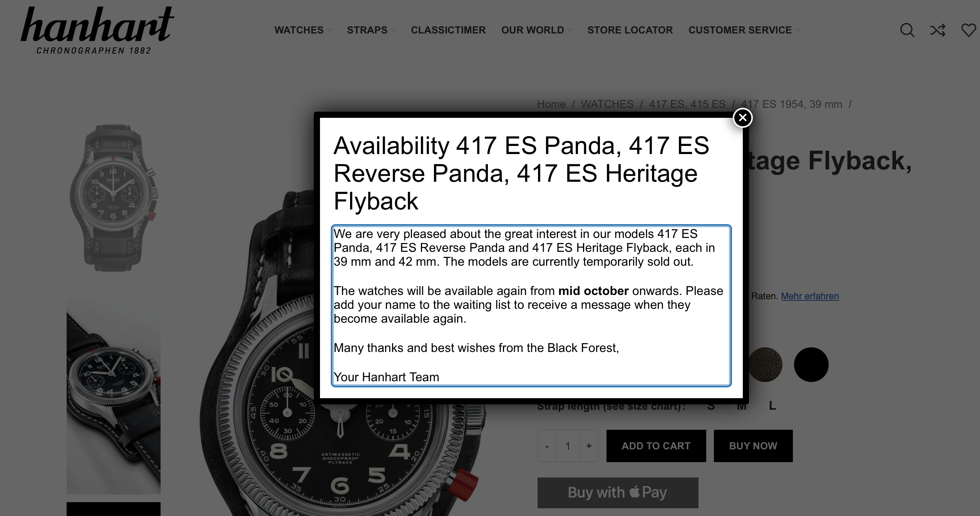Select the black strap color swatch

pos(811,365)
